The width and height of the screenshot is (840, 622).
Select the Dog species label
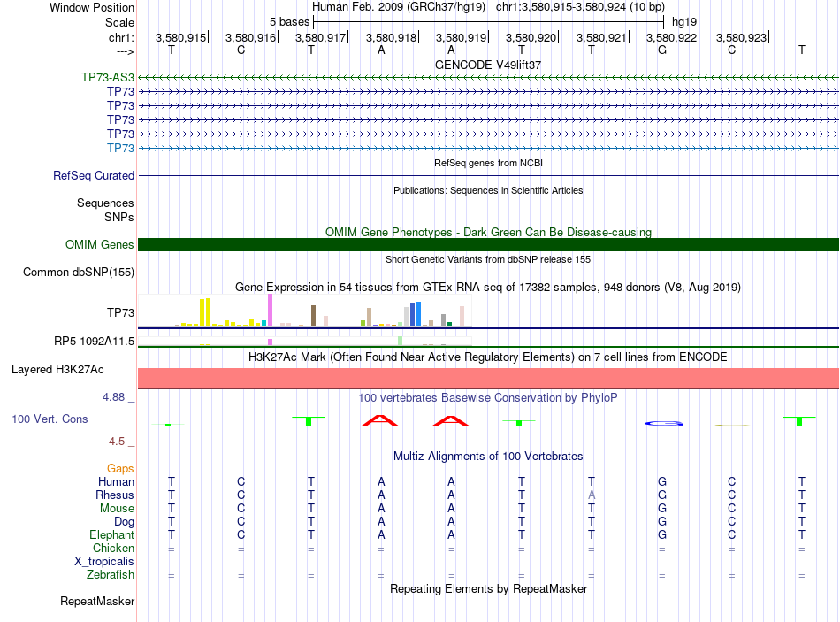(124, 522)
